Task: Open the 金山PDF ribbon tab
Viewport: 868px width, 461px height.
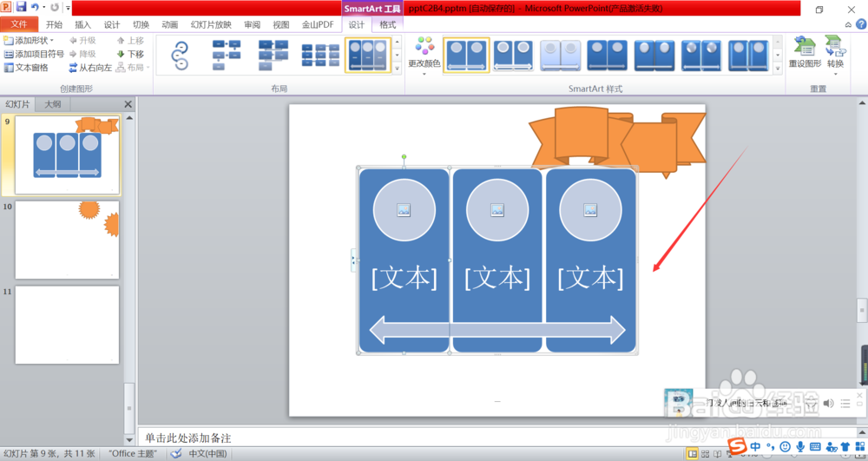Action: (318, 24)
